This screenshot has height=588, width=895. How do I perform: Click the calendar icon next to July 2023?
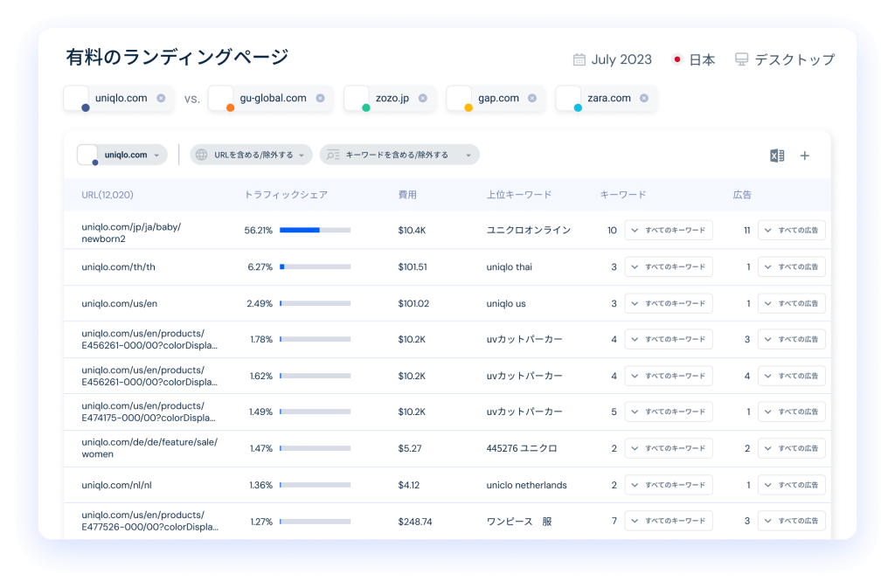[579, 59]
